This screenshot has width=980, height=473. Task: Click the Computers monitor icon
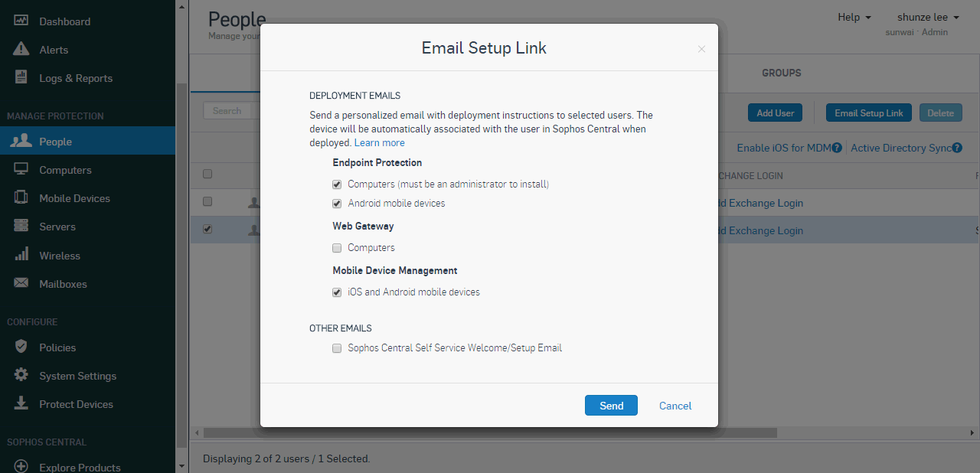21,169
